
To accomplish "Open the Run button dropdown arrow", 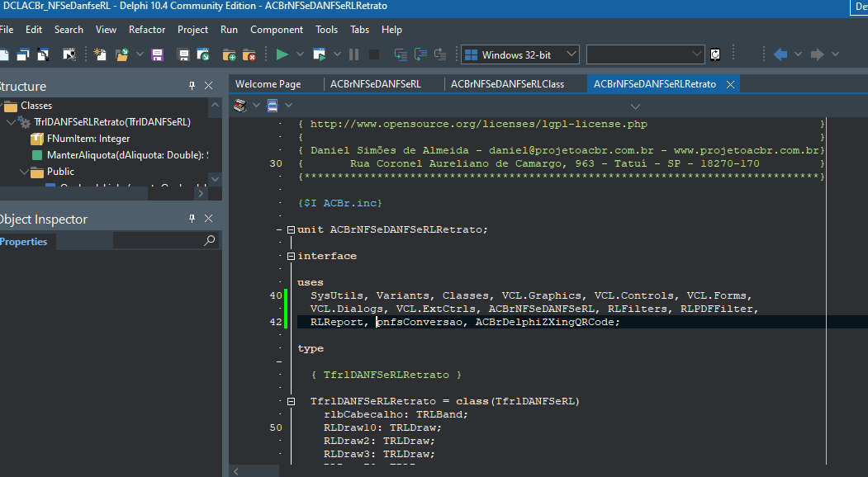I will (x=300, y=54).
